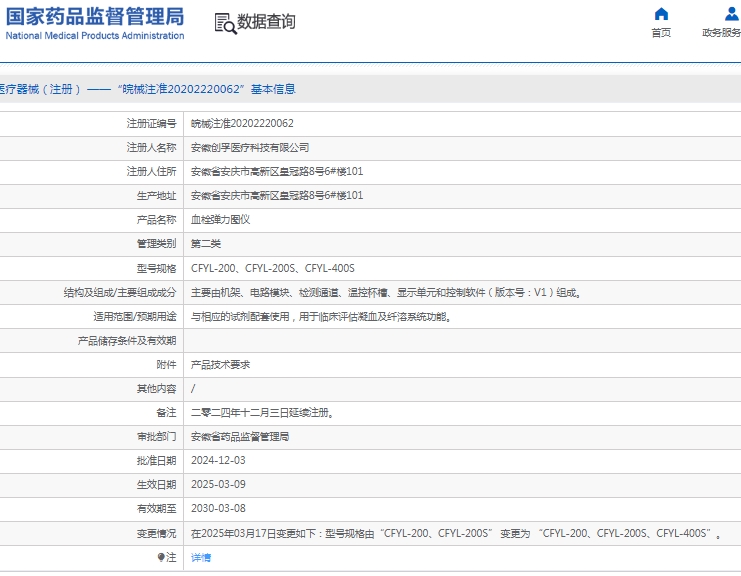Click the change record dated 2025年03月17日
The image size is (741, 576).
tap(456, 533)
